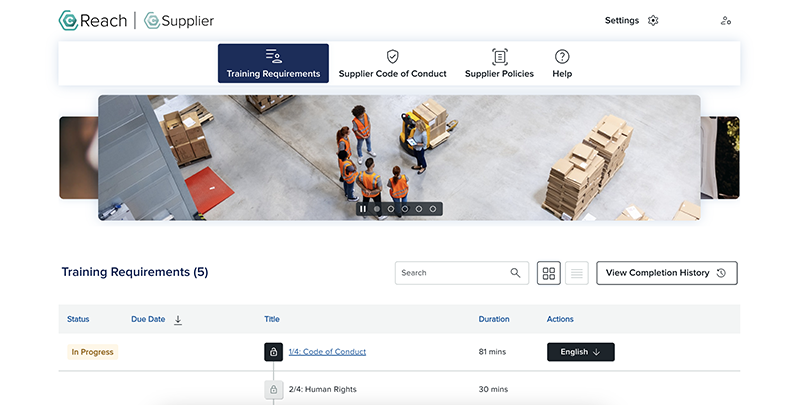Viewport: 800px width, 405px height.
Task: Go to Supplier Code of Conduct tab
Action: click(392, 64)
